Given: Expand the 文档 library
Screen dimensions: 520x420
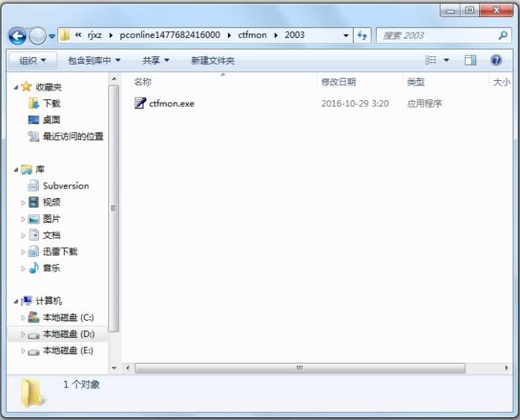Looking at the screenshot, I should (23, 235).
